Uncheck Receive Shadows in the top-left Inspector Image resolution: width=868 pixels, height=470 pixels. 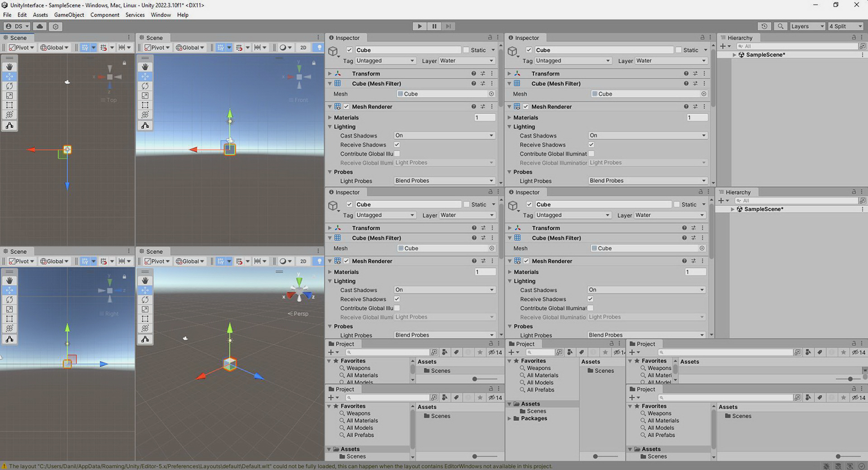tap(397, 144)
